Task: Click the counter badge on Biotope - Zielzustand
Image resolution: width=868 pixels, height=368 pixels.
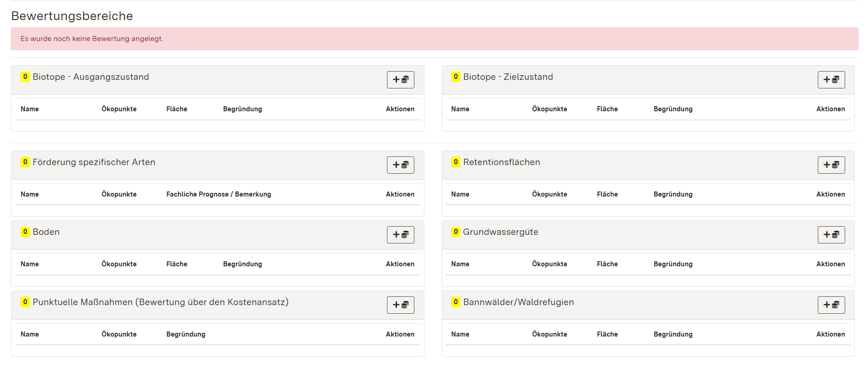Action: [x=455, y=77]
